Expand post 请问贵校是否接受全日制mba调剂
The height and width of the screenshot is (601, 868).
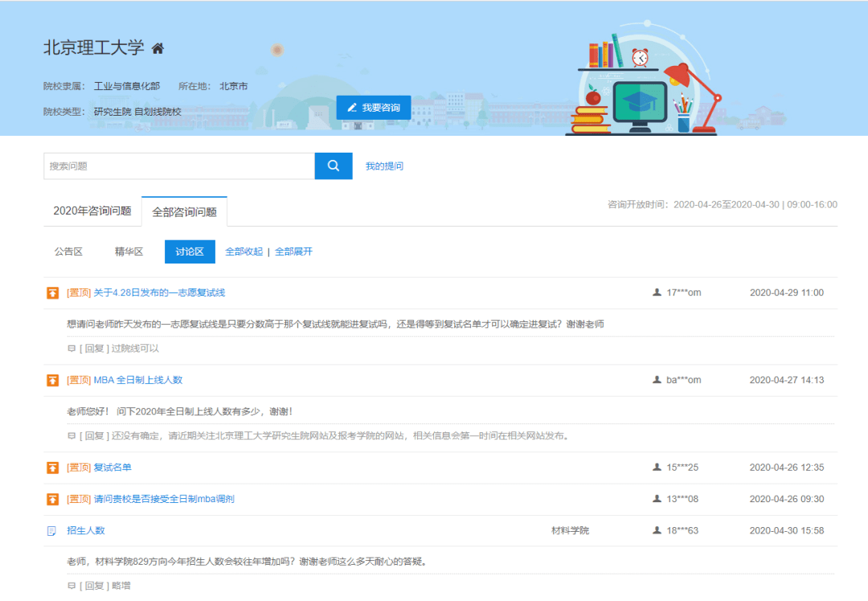click(164, 499)
